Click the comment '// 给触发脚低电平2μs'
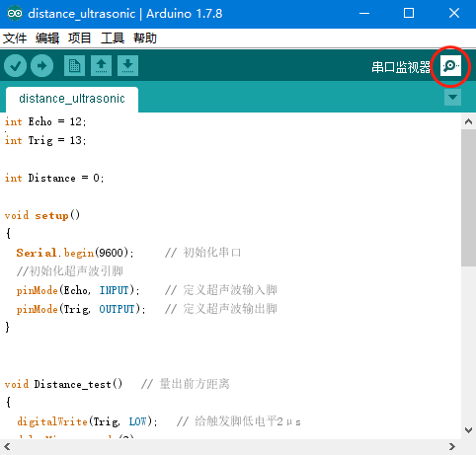The image size is (476, 455). [239, 421]
